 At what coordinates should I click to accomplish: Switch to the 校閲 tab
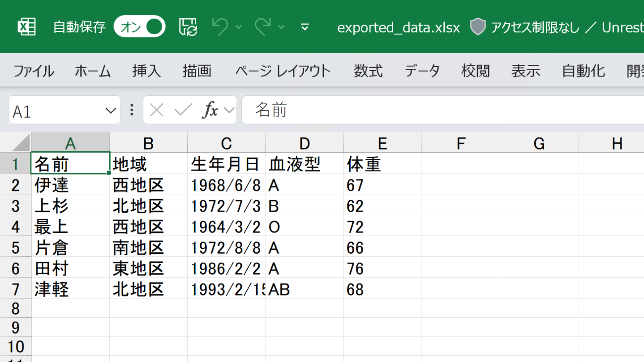476,71
